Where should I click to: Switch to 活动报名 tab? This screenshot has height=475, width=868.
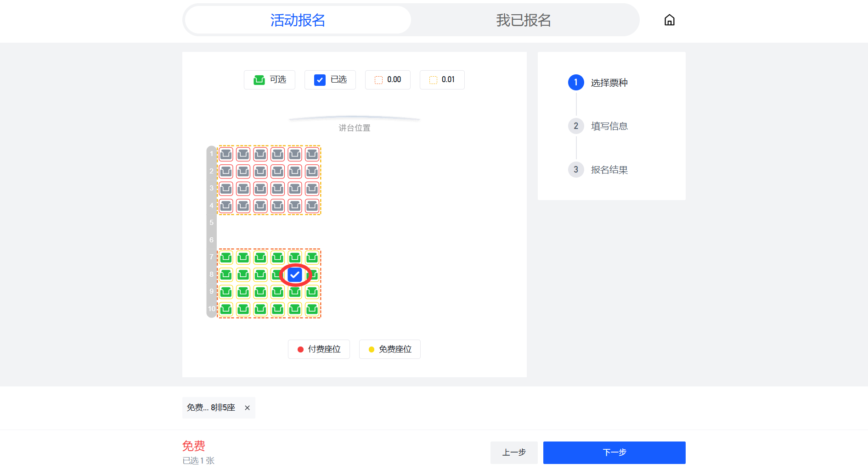pyautogui.click(x=298, y=20)
